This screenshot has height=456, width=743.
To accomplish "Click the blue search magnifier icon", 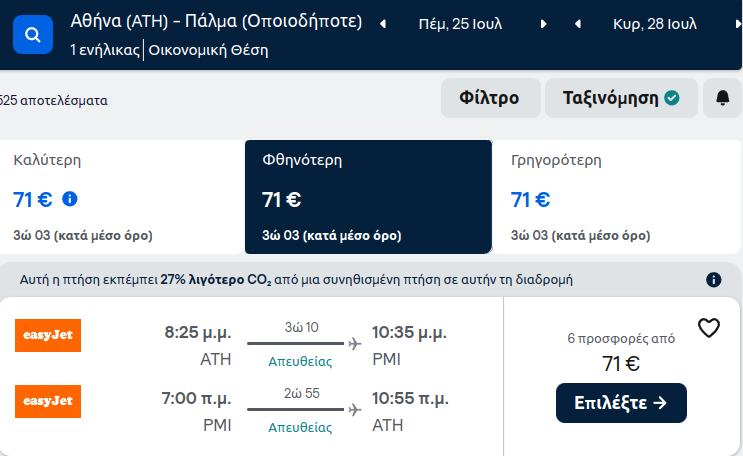I will [33, 35].
